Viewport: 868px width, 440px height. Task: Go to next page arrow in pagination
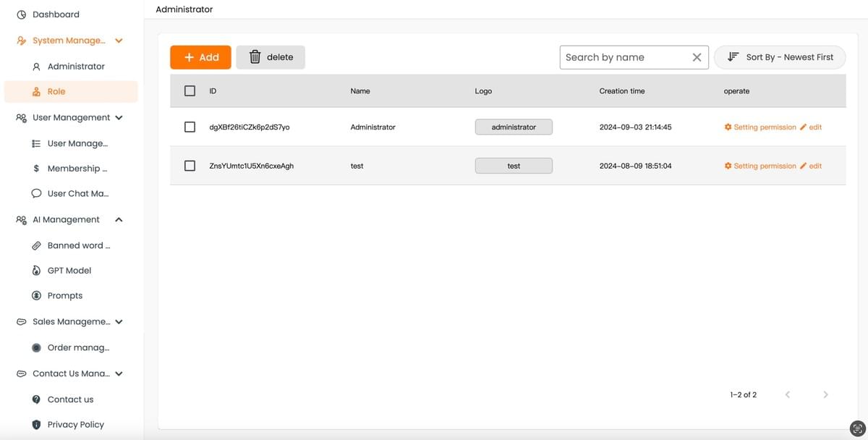pyautogui.click(x=825, y=394)
